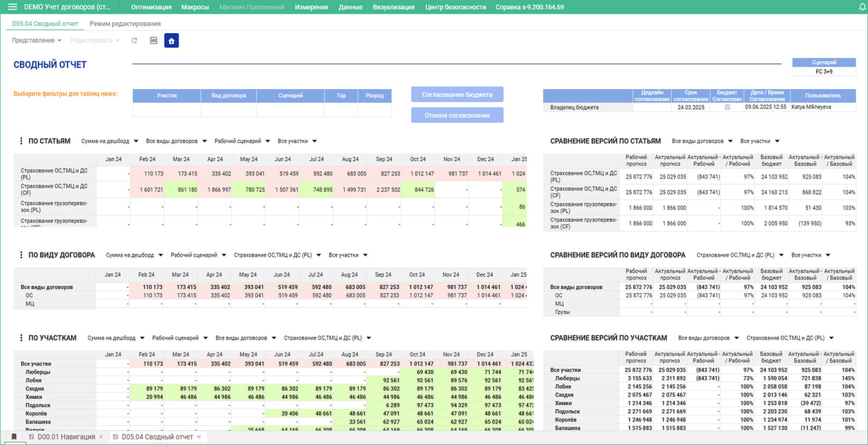The width and height of the screenshot is (868, 445).
Task: Open the Макросы menu
Action: [195, 7]
